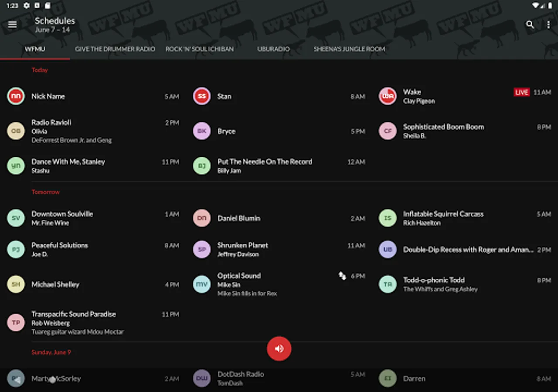Click the June 7 – 14 date range

point(52,30)
